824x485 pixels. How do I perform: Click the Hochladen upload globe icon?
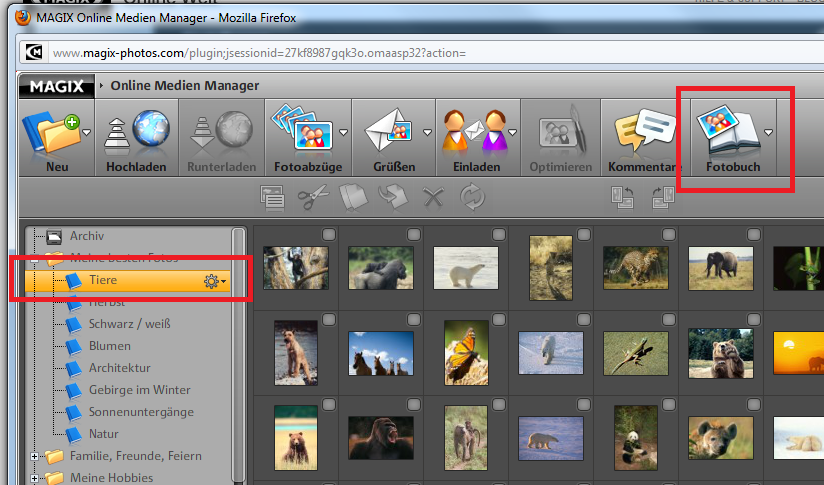coord(137,130)
